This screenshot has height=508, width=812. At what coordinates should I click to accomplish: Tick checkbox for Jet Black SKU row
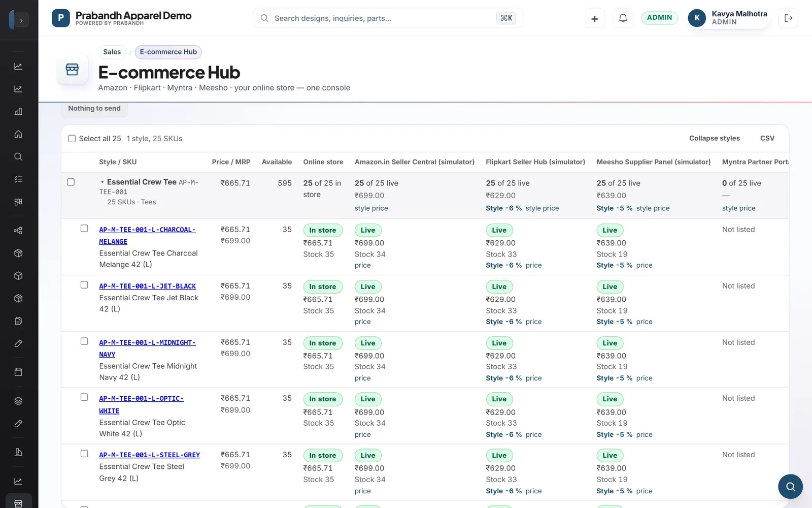[84, 285]
